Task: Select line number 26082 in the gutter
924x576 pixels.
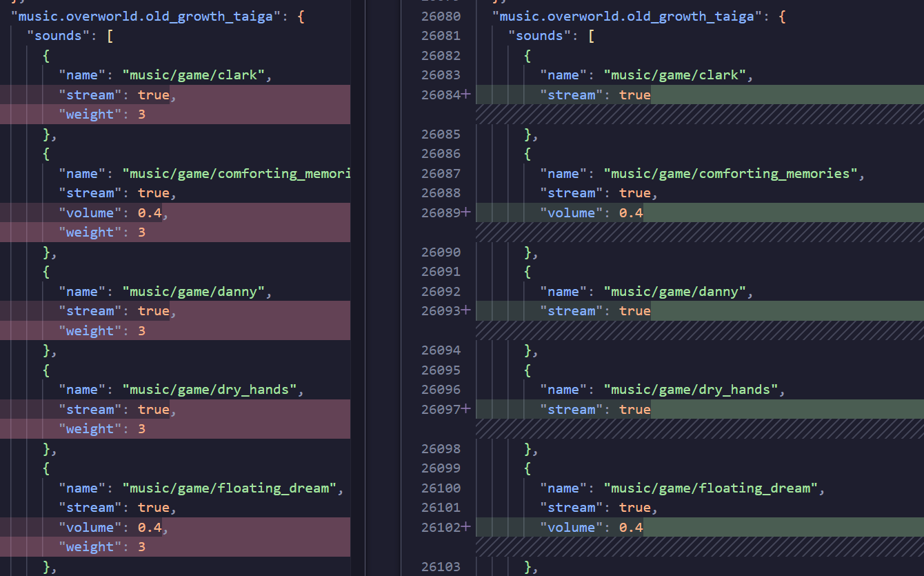Action: click(x=441, y=55)
